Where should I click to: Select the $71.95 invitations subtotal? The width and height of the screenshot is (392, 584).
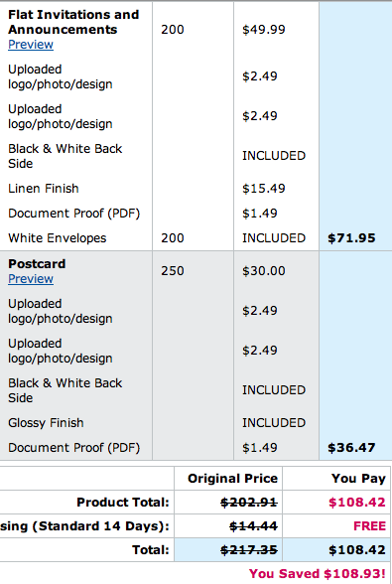coord(351,238)
